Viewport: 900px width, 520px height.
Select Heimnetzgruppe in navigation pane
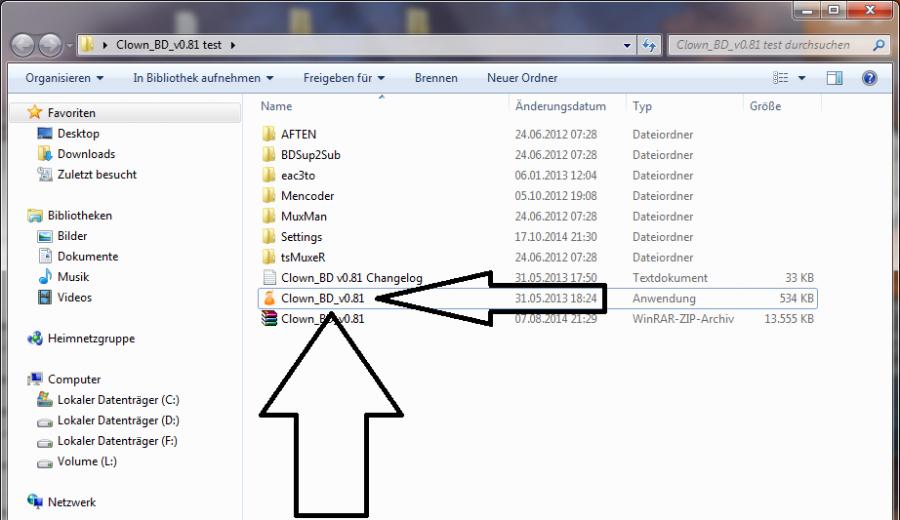[91, 339]
